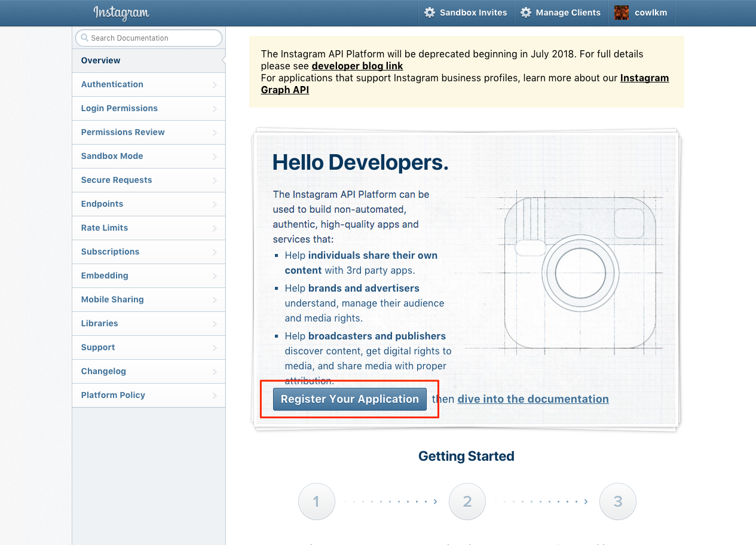Viewport: 756px width, 545px height.
Task: Expand the Mobile Sharing row chevron
Action: [x=215, y=300]
